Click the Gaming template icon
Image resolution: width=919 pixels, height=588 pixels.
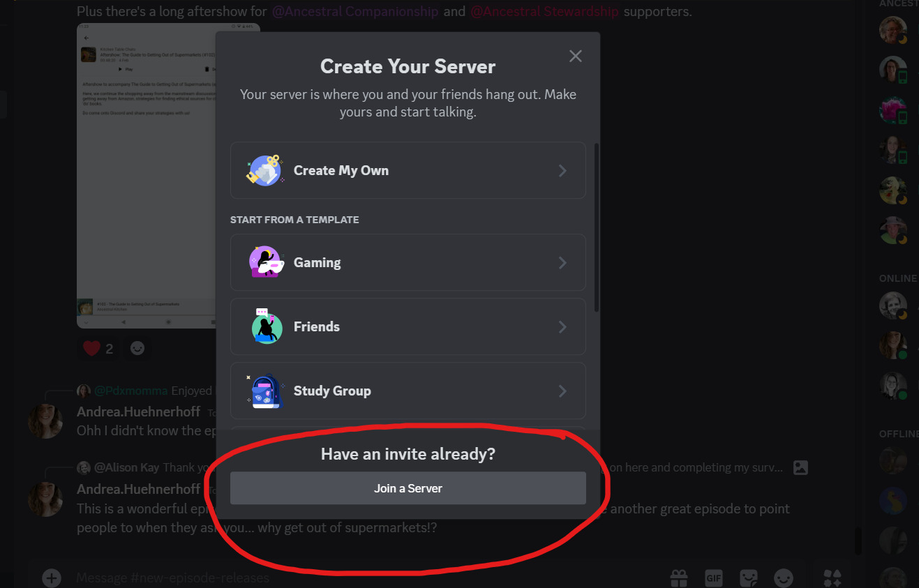tap(266, 262)
